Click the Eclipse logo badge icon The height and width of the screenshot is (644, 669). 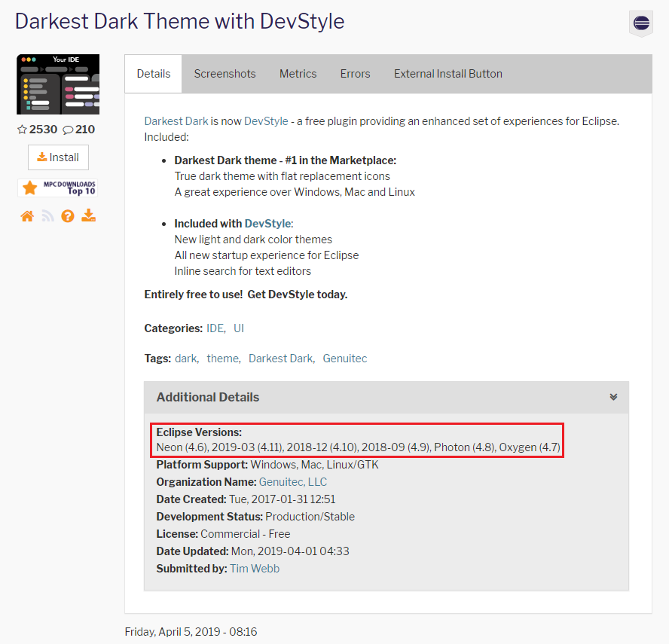(x=641, y=23)
